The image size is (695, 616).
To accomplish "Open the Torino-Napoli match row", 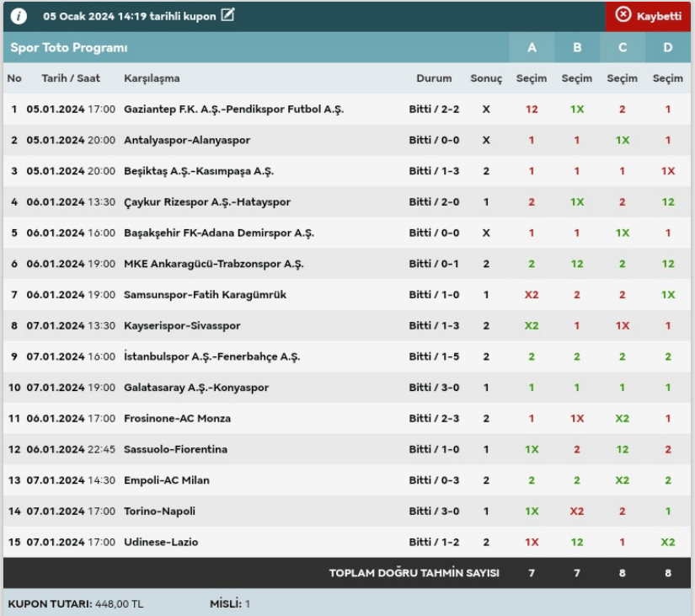I will coord(159,512).
